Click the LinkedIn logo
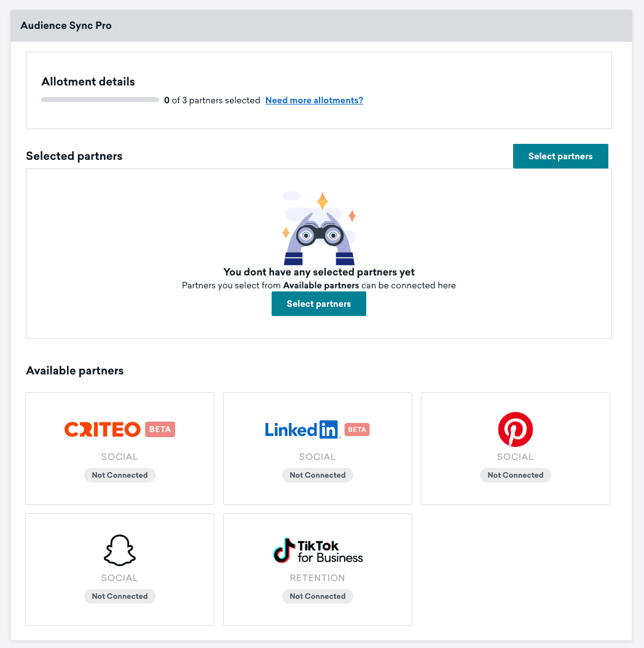Screen dimensions: 644x648 [302, 429]
